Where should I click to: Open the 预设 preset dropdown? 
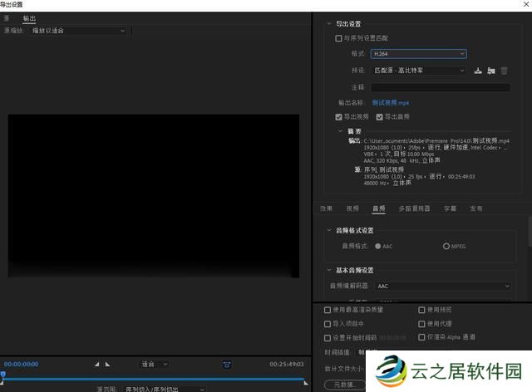pos(418,71)
